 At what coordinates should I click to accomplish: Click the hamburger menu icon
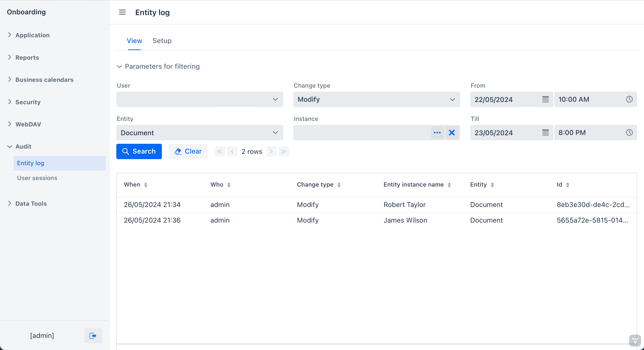click(122, 12)
